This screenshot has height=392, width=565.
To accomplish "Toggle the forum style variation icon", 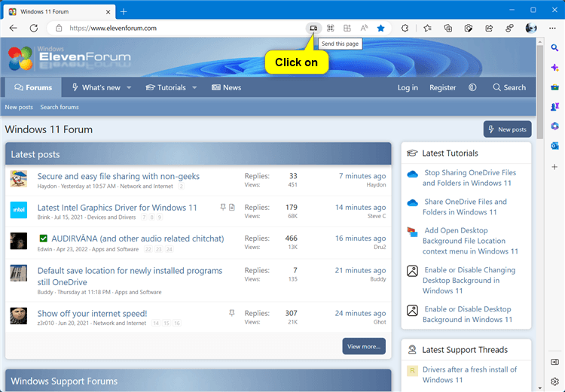I will [472, 87].
